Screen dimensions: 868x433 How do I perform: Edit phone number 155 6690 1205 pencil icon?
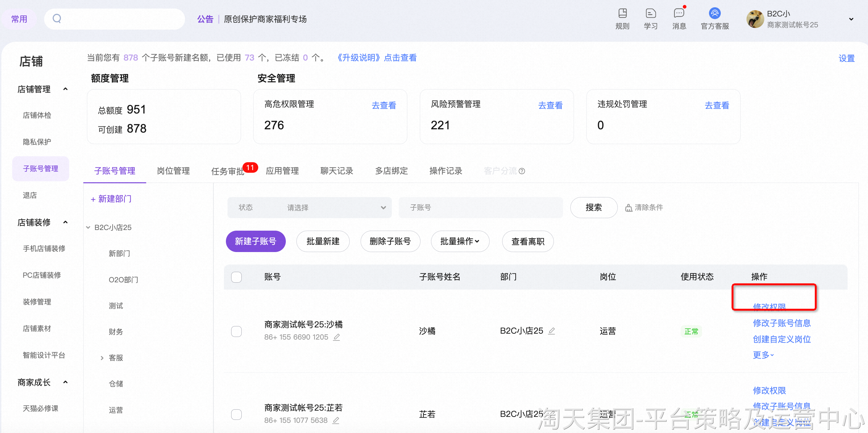click(336, 337)
